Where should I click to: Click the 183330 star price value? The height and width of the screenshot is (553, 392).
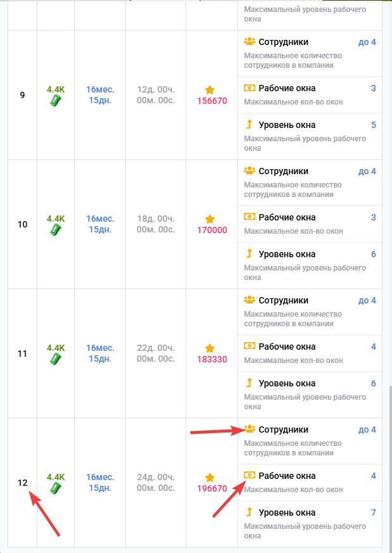pos(212,359)
